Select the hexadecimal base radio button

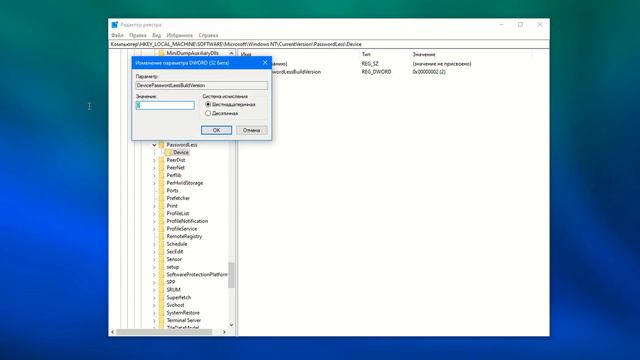208,104
